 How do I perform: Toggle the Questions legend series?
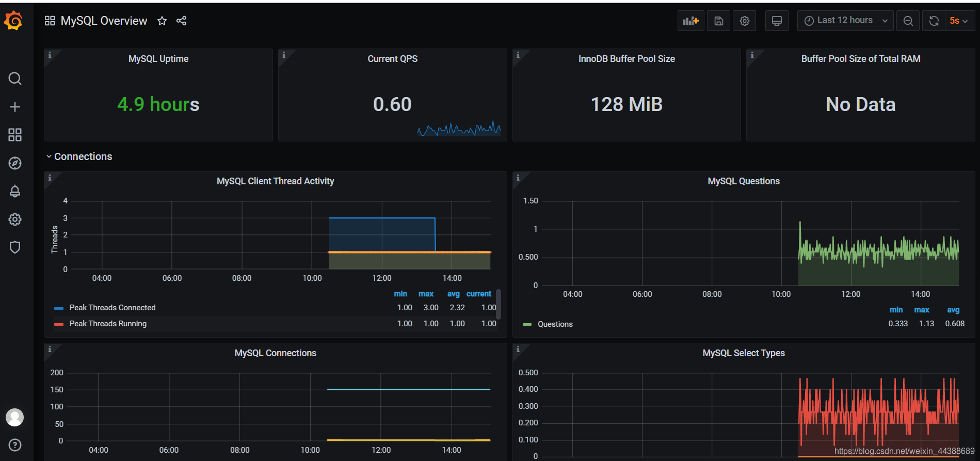[x=555, y=324]
